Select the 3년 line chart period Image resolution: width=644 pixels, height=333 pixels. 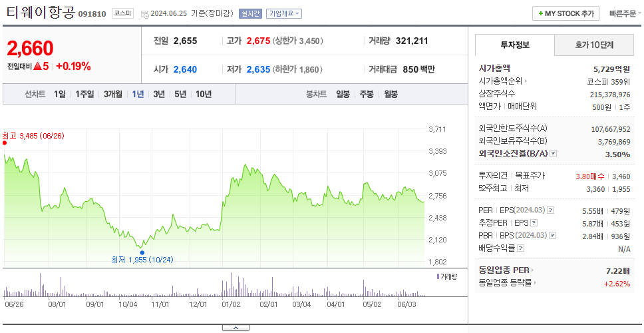[x=159, y=95]
